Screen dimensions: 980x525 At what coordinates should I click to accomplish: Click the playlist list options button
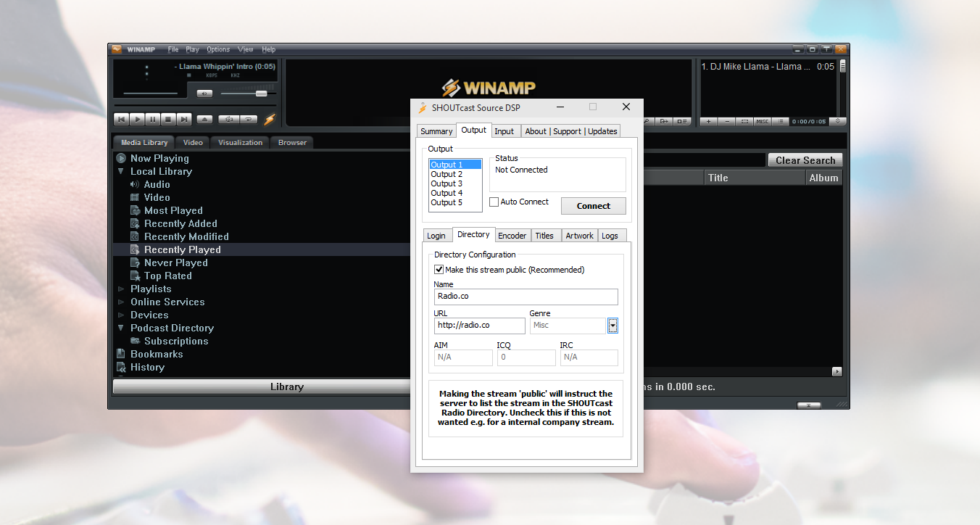click(x=781, y=121)
